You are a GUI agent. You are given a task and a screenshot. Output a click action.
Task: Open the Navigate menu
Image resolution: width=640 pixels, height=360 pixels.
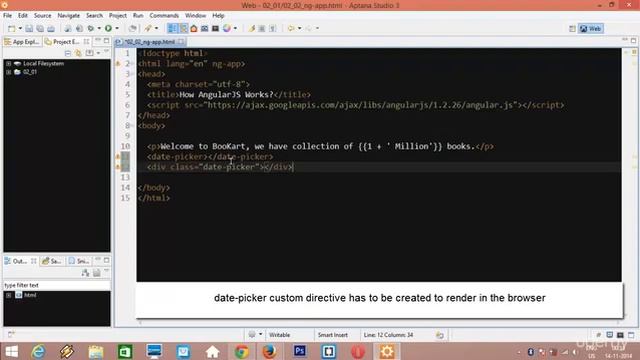coord(69,16)
